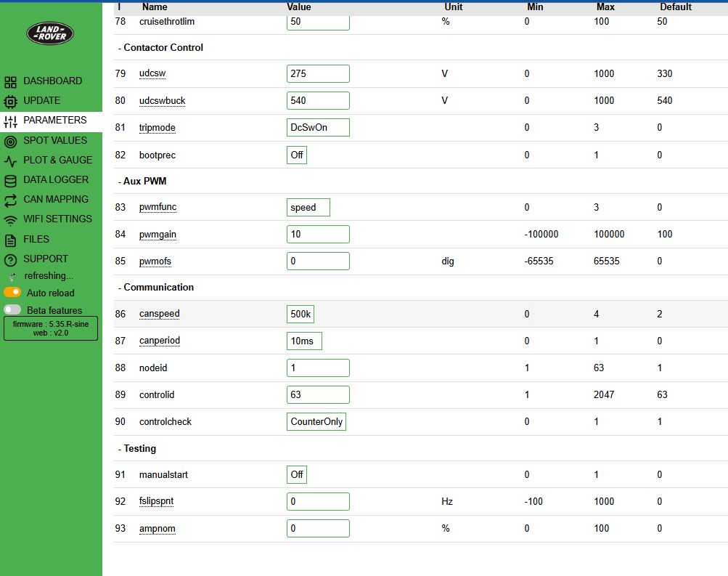The height and width of the screenshot is (576, 728).
Task: Click the Update chip icon
Action: (10, 101)
